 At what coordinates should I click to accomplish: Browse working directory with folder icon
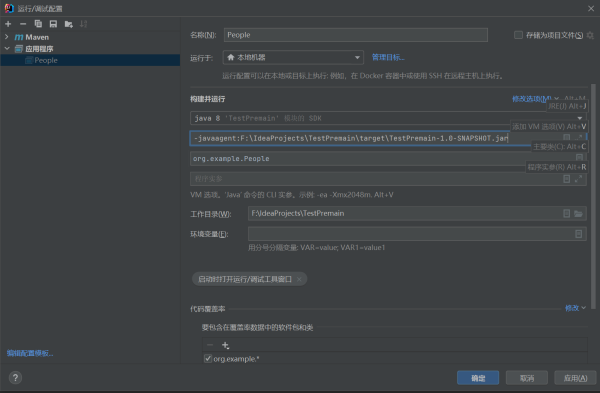tap(579, 214)
